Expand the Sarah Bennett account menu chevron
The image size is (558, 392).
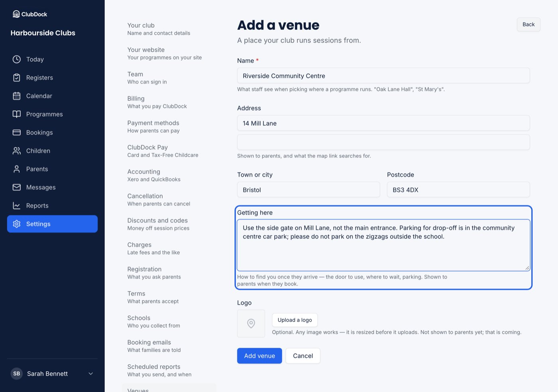pyautogui.click(x=91, y=374)
